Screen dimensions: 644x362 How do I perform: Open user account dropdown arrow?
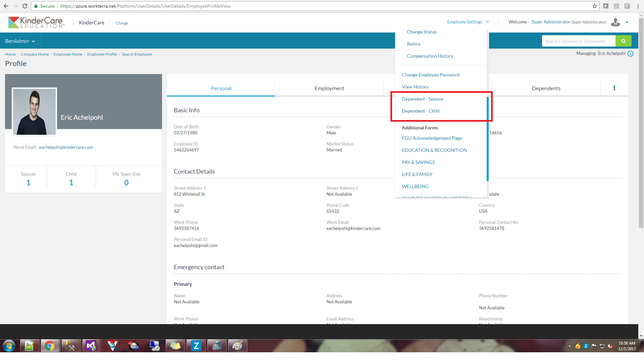coord(627,22)
